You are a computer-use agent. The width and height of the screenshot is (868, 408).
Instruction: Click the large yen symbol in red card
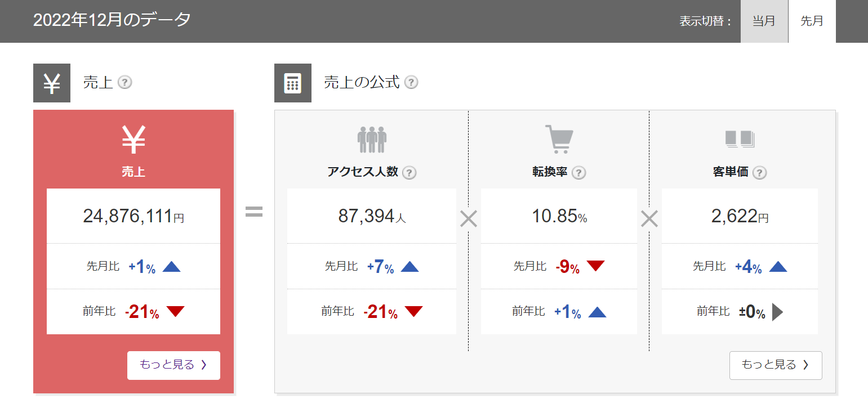point(133,140)
